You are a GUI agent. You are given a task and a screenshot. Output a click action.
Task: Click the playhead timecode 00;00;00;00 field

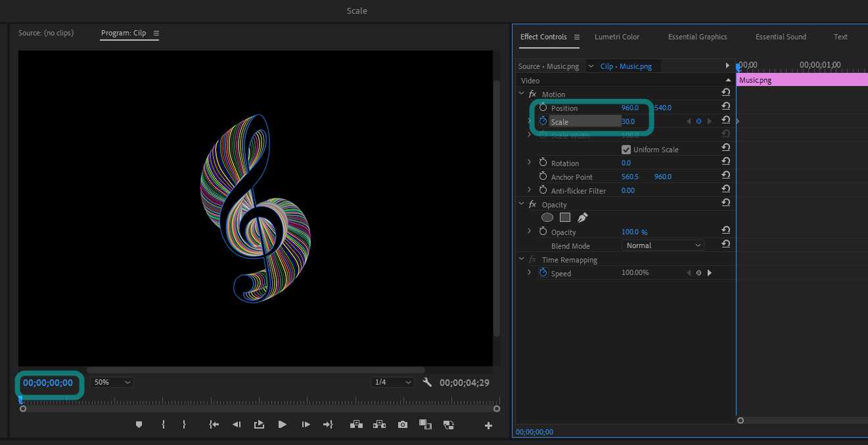point(48,383)
